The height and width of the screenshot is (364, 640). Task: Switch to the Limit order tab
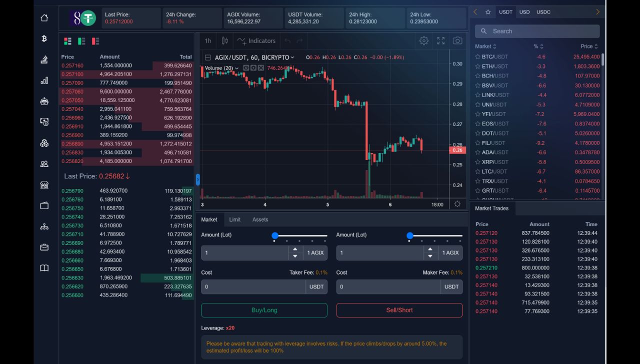235,219
